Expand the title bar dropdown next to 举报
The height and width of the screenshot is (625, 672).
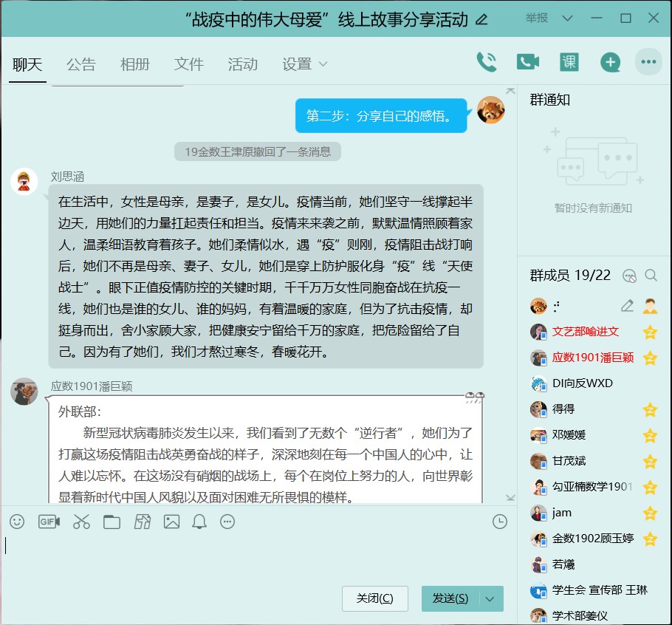point(567,18)
